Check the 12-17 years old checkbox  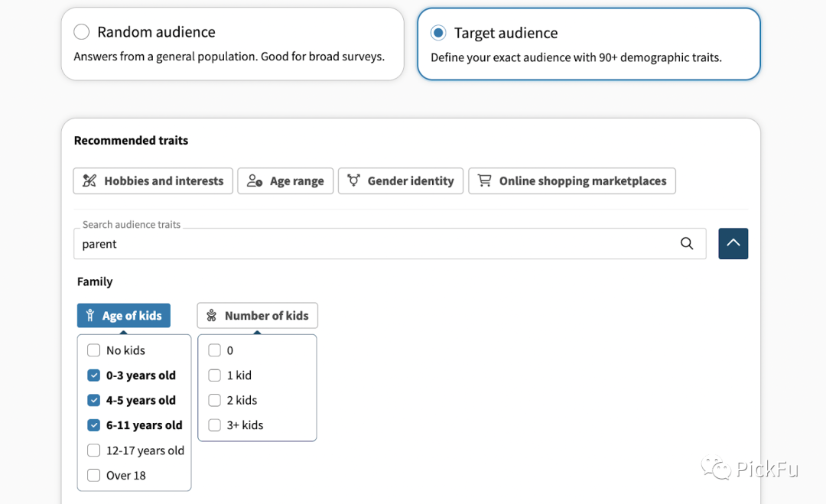coord(94,450)
